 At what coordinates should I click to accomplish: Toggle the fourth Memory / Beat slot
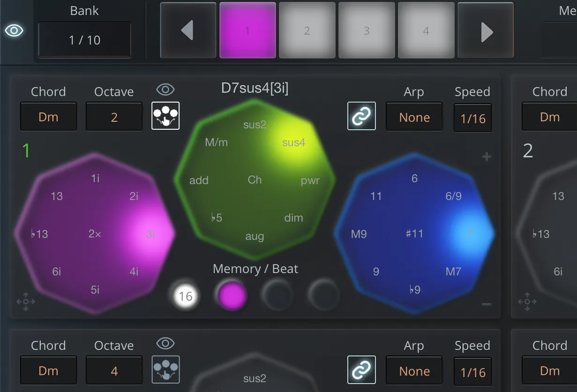click(x=324, y=296)
